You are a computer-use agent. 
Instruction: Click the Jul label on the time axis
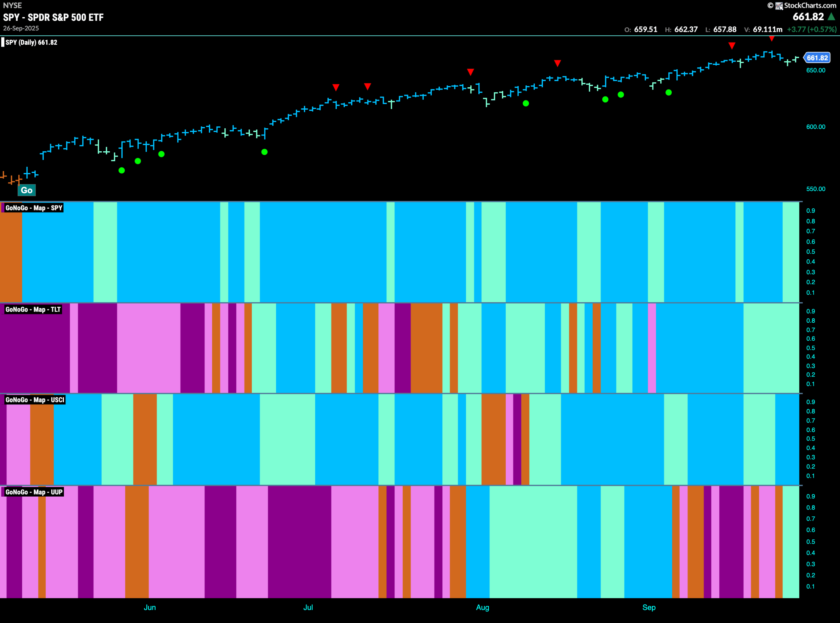308,608
